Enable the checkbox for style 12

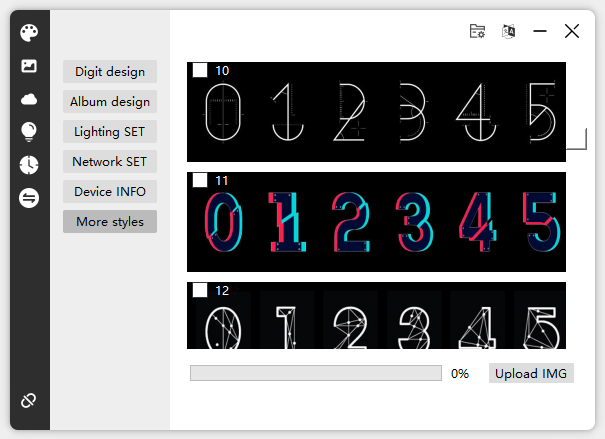[x=200, y=290]
